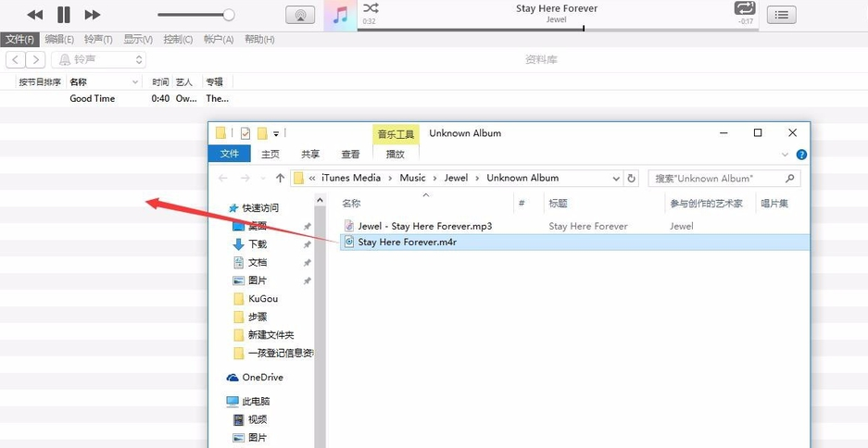
Task: Go up one folder level arrow
Action: click(x=280, y=178)
